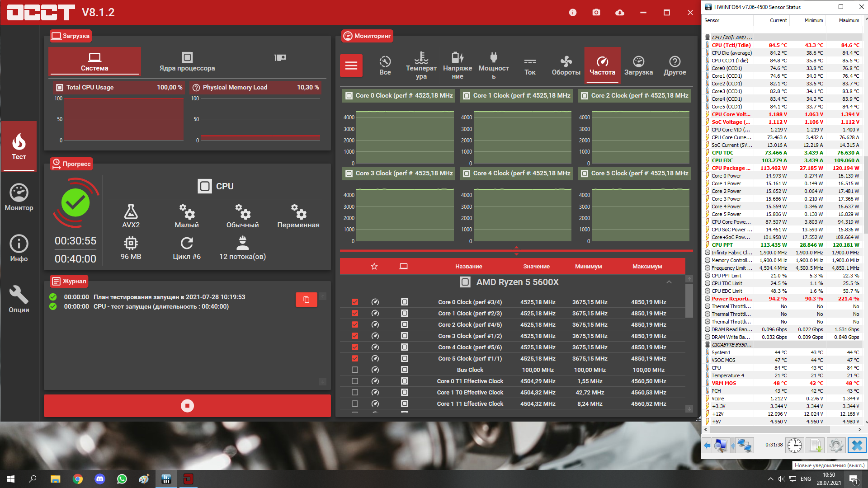
Task: Stop the running test button
Action: point(187,406)
